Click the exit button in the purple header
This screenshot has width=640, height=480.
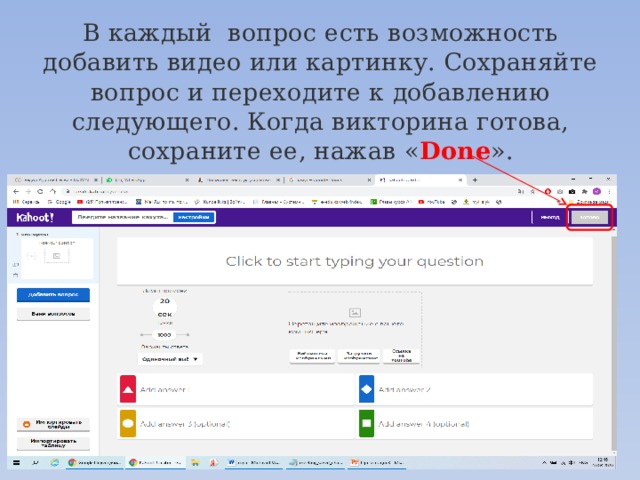[550, 217]
